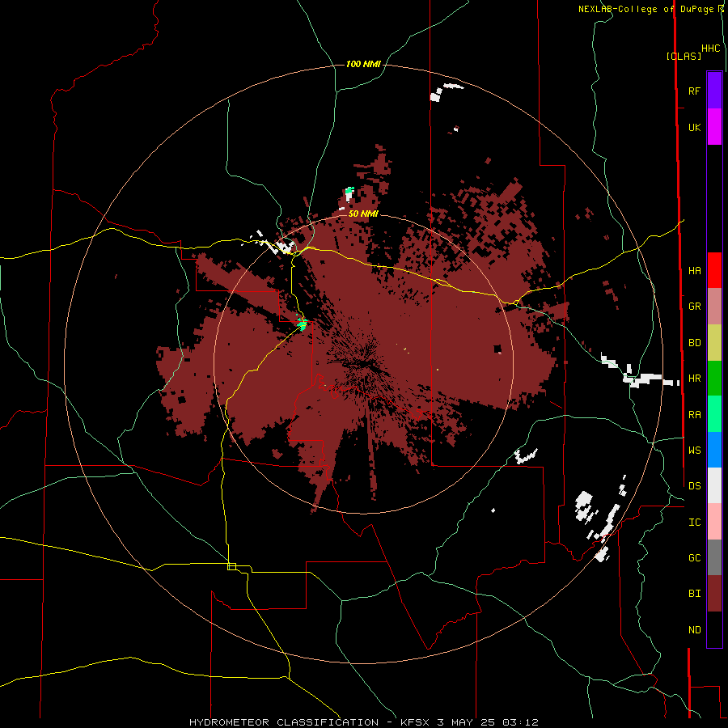Click the red HA legend swatch
Viewport: 728px width, 728px height.
[x=714, y=270]
